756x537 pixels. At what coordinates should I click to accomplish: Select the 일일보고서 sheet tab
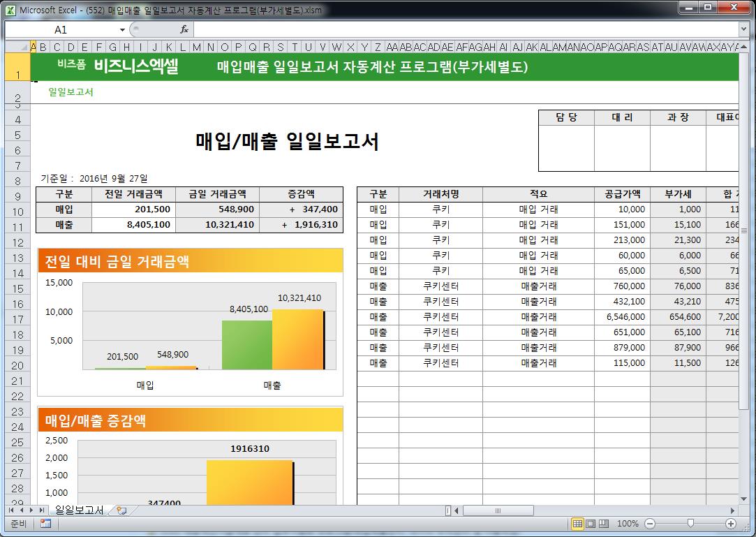tap(79, 510)
